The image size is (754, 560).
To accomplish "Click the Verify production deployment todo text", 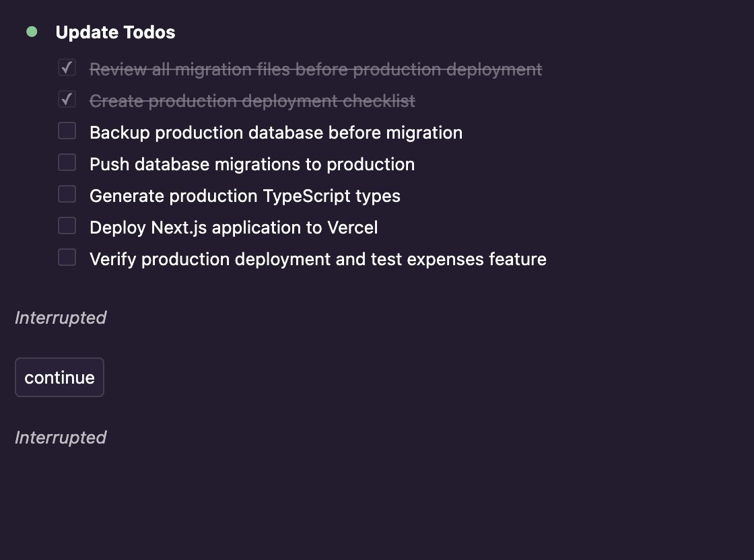I will click(x=318, y=259).
